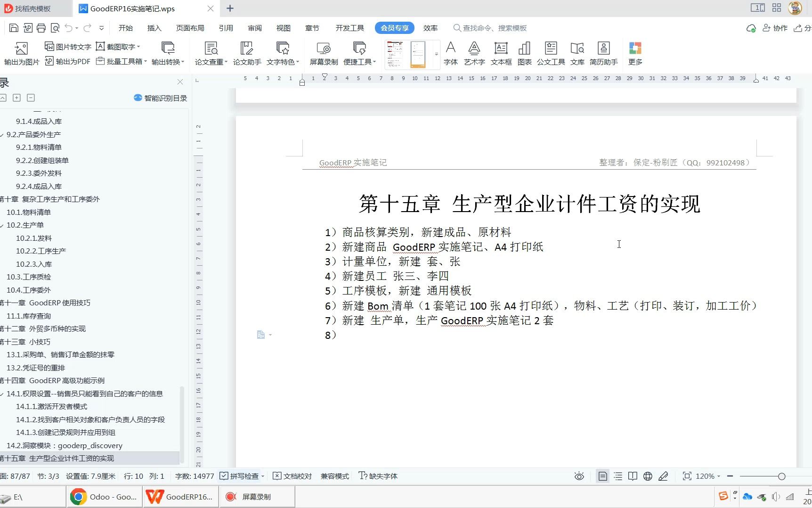Image resolution: width=812 pixels, height=508 pixels.
Task: Close the outline navigation pane
Action: (180, 82)
